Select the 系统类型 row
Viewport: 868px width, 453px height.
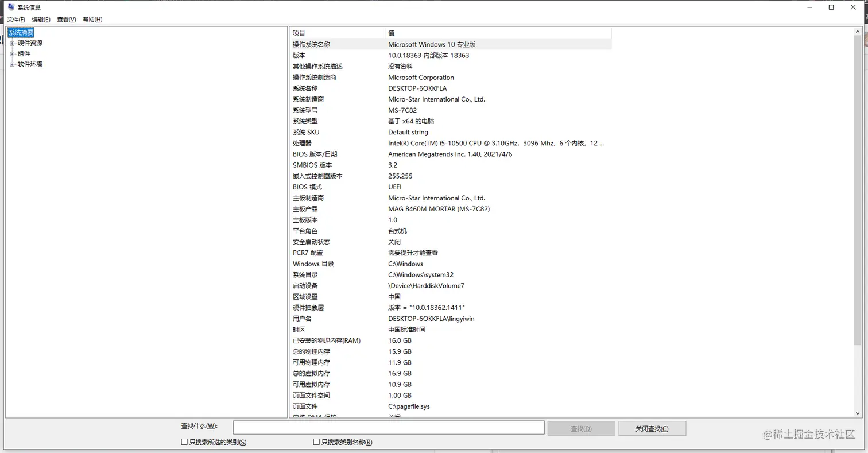[x=451, y=121]
